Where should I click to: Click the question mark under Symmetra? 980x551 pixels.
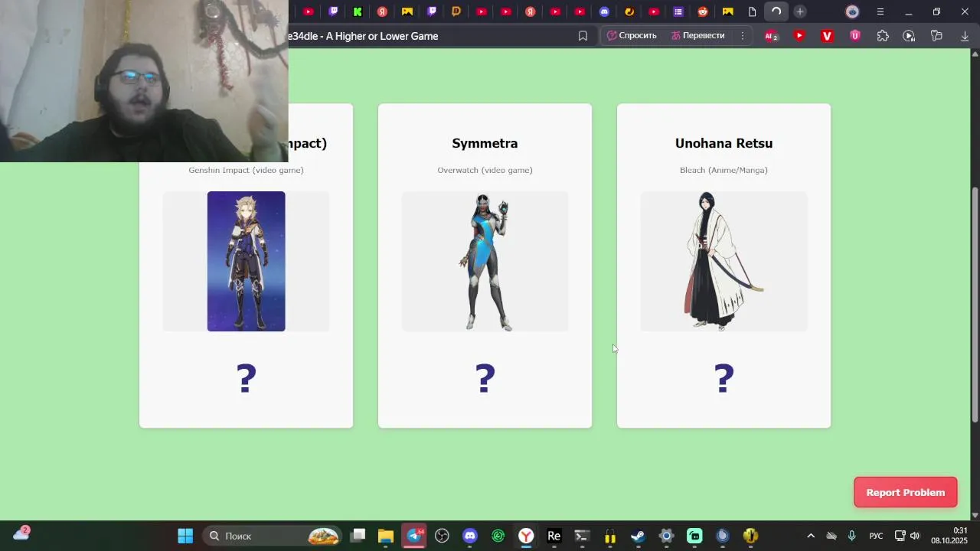point(485,378)
